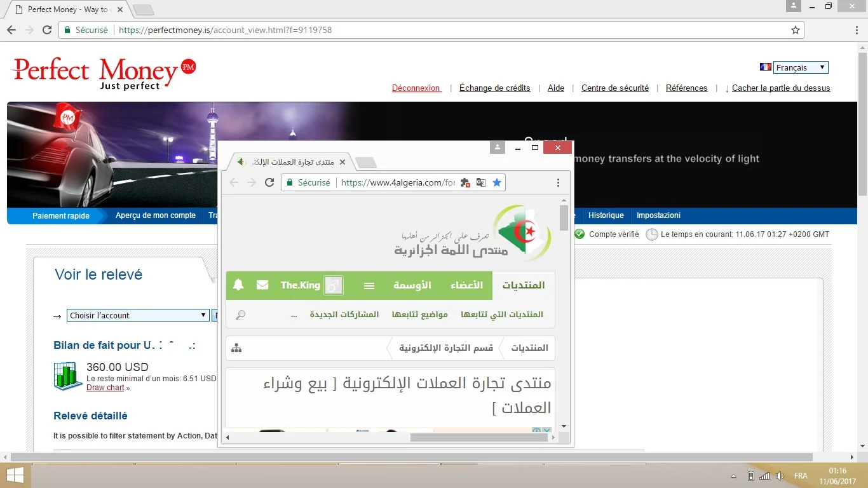868x488 pixels.
Task: Open the Choisir l'account dropdown
Action: [x=138, y=315]
